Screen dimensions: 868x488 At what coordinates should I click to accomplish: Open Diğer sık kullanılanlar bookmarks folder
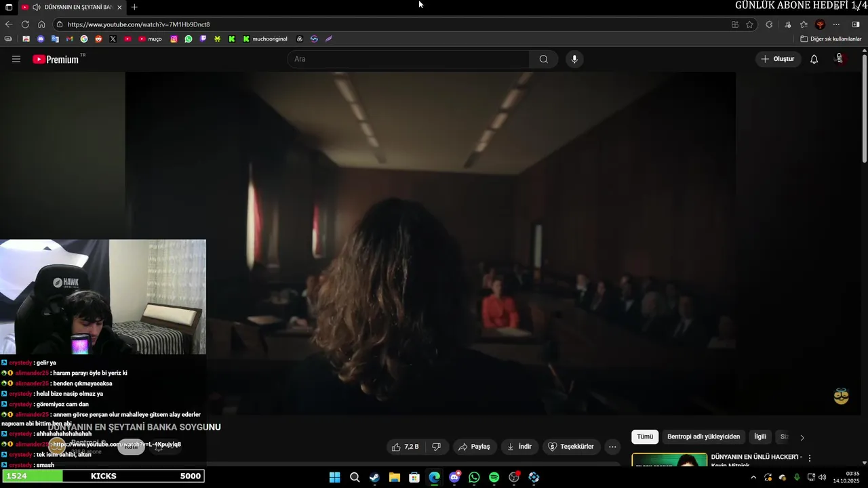pyautogui.click(x=831, y=39)
